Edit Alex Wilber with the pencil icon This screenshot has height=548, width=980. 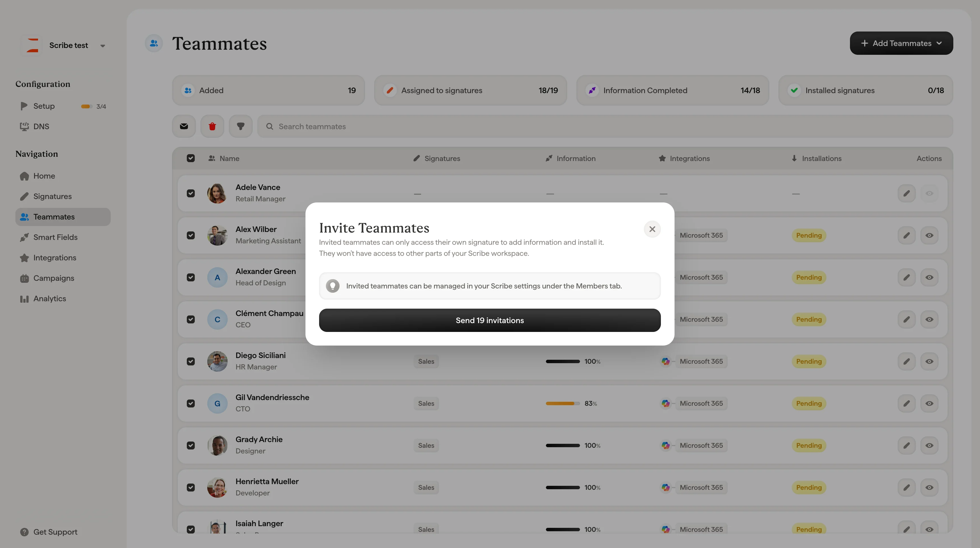906,235
